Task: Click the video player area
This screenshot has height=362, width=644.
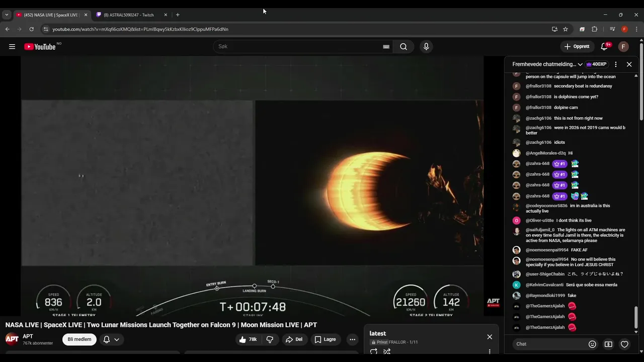Action: [252, 186]
